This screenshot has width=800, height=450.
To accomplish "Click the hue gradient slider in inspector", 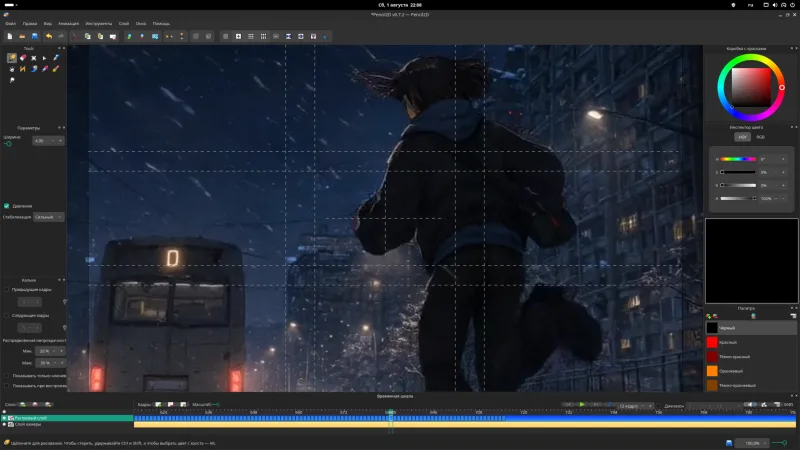I will [738, 159].
